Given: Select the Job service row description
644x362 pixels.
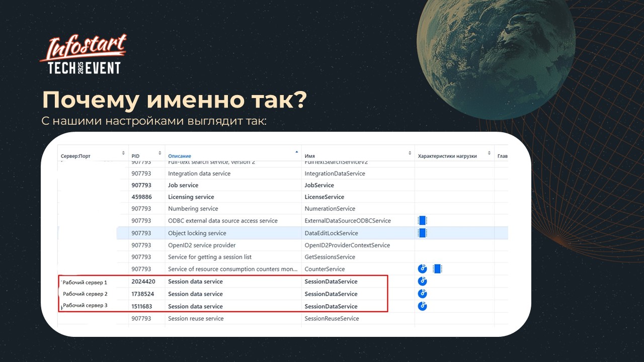Looking at the screenshot, I should [183, 185].
